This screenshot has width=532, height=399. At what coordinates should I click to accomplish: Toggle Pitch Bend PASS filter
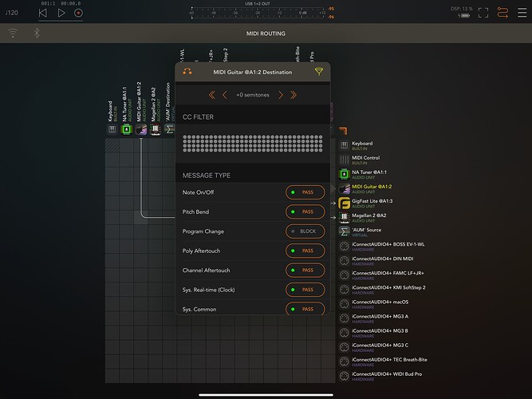coord(305,211)
